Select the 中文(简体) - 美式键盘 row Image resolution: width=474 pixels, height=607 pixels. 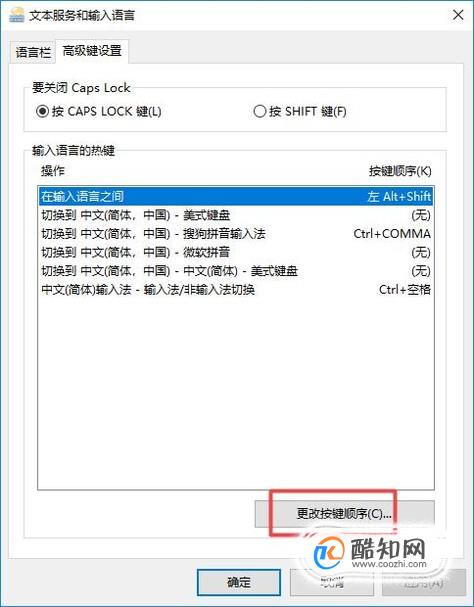click(x=236, y=271)
